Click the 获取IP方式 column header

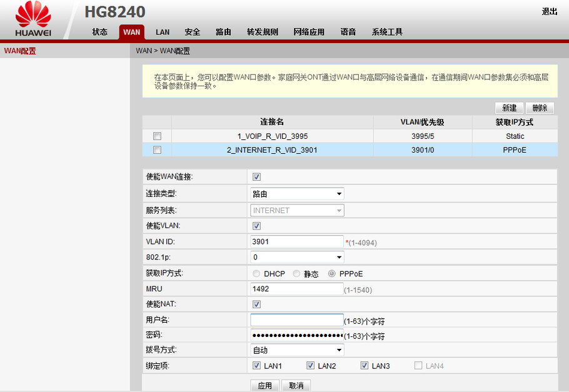[515, 123]
